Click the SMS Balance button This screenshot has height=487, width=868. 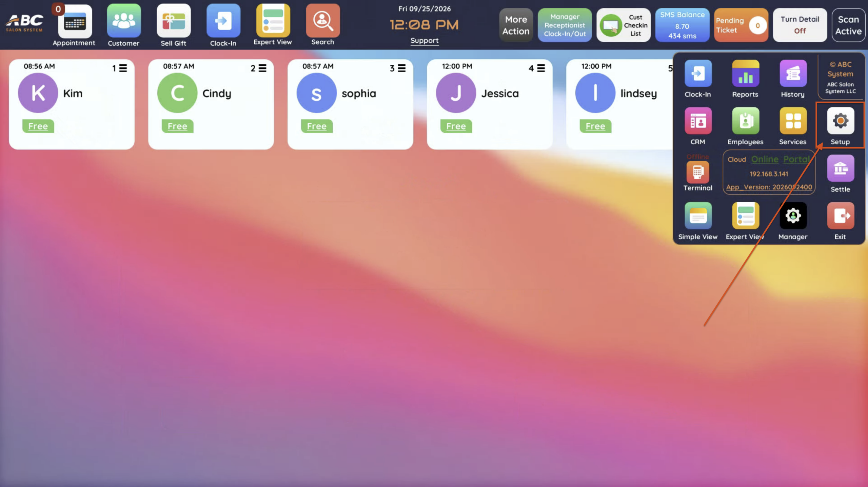pos(682,25)
